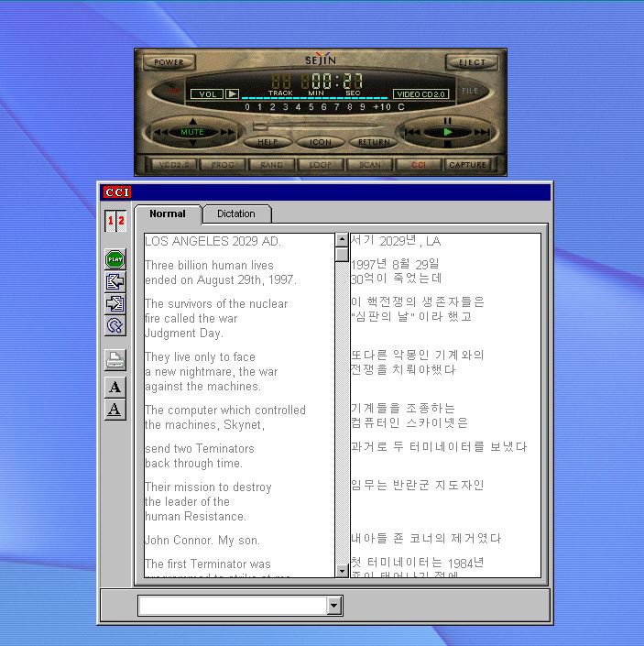The height and width of the screenshot is (646, 644).
Task: Click the caption scrollbar down arrow
Action: pos(342,571)
